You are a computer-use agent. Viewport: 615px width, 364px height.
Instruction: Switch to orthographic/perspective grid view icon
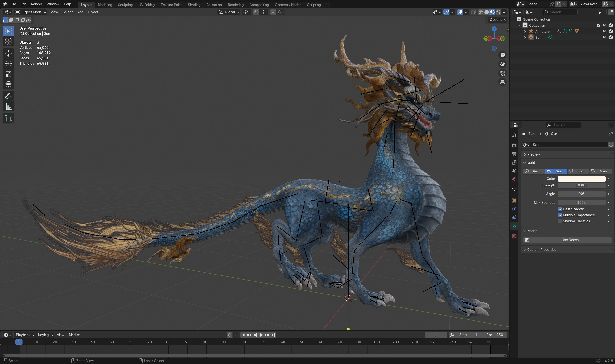pos(503,83)
